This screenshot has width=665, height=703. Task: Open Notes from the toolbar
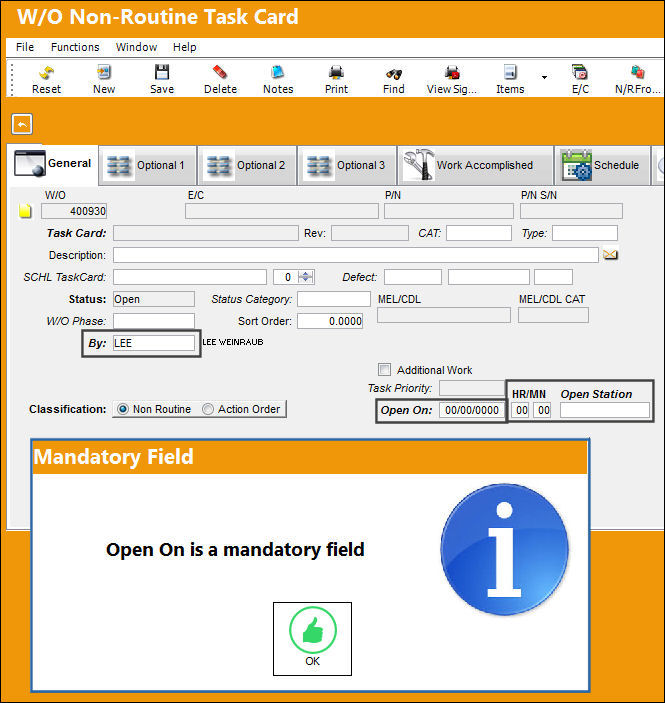click(278, 79)
